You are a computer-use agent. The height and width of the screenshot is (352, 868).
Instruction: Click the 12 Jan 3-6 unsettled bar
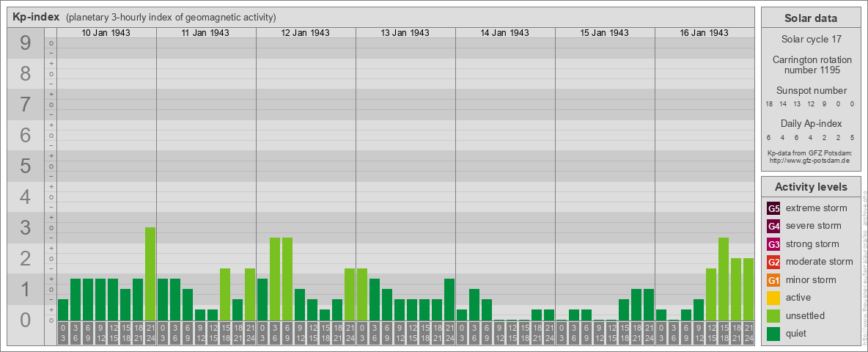[275, 279]
